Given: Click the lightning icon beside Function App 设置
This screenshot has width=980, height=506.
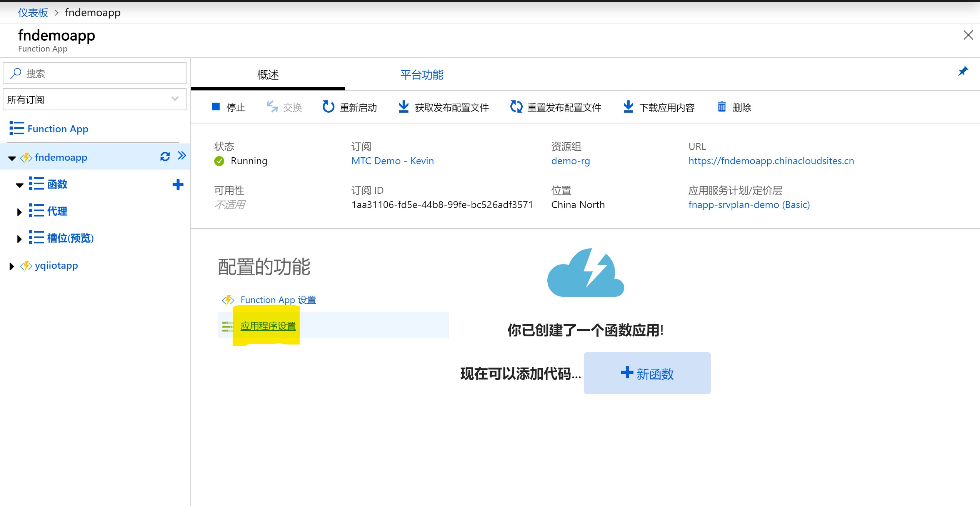Looking at the screenshot, I should point(228,300).
